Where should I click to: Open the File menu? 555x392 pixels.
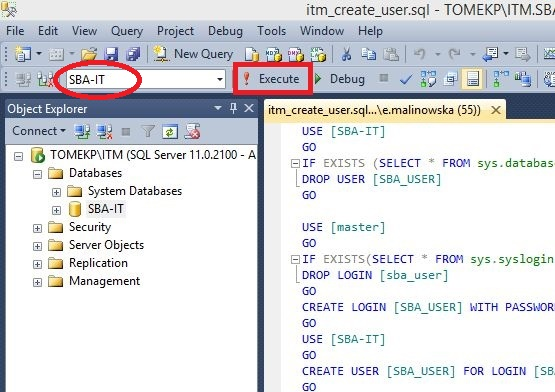15,31
